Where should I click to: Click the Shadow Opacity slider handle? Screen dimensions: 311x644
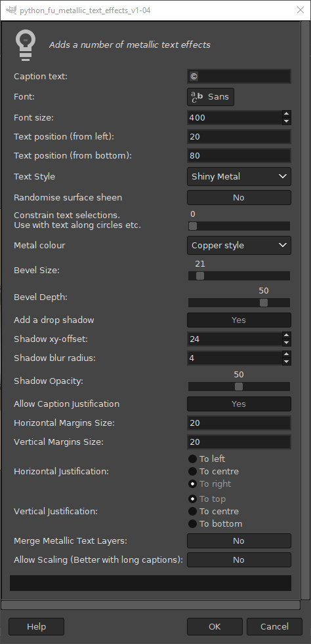click(239, 387)
